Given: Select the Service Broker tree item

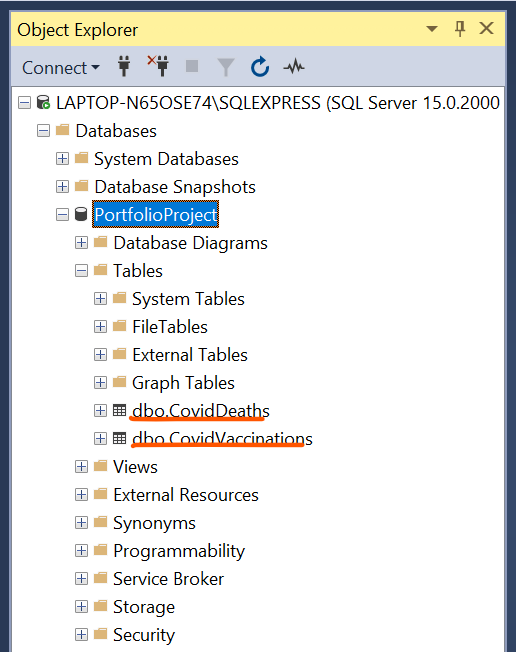Looking at the screenshot, I should [x=168, y=579].
